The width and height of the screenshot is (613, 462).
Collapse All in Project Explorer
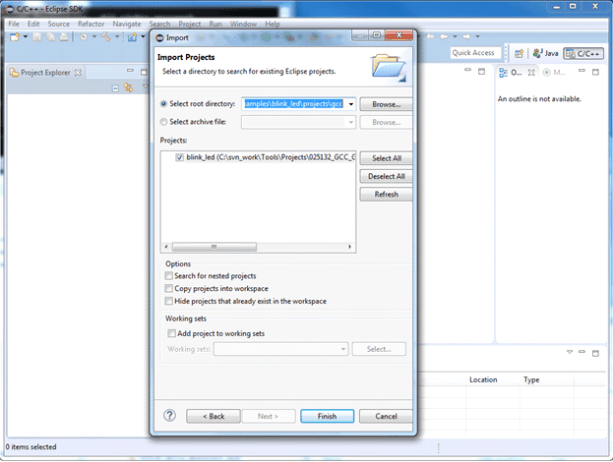115,88
